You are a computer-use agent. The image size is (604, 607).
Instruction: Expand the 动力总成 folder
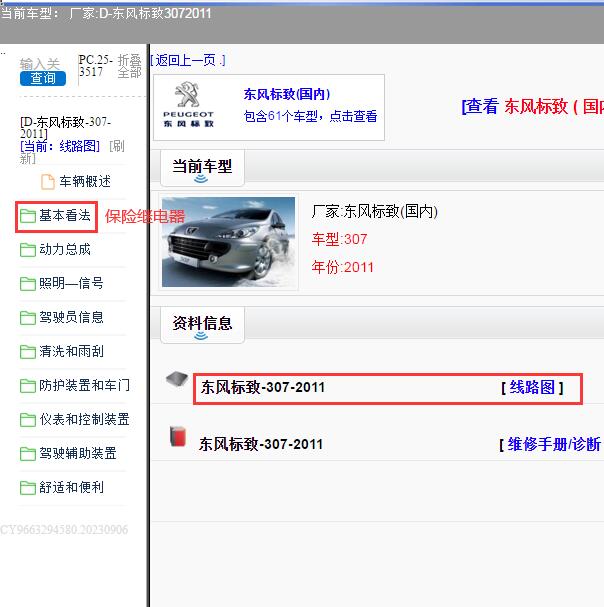(x=65, y=249)
